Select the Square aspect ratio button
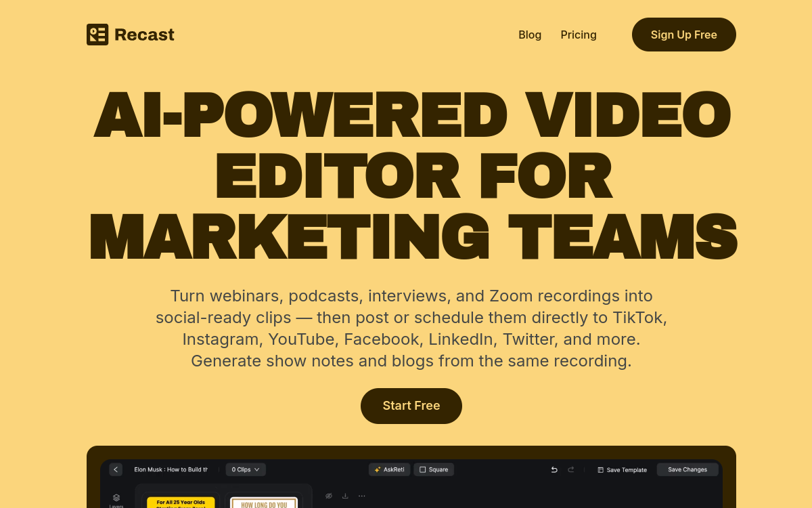This screenshot has height=508, width=812. point(434,469)
